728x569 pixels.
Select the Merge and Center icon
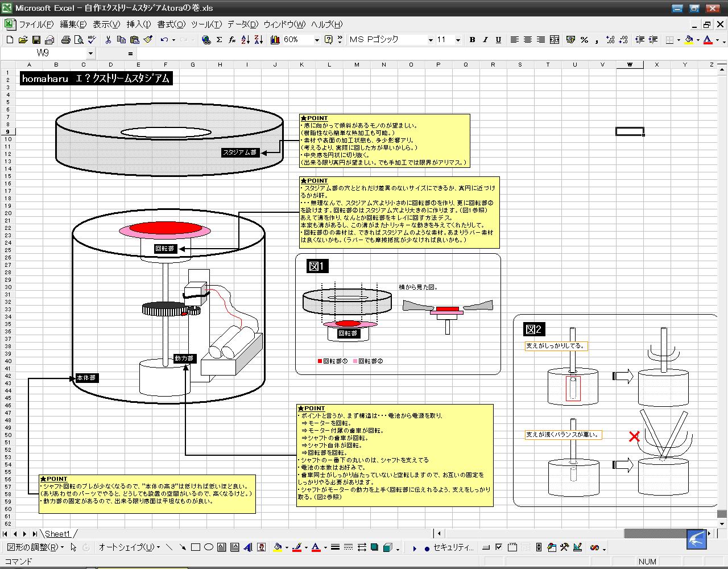pyautogui.click(x=555, y=40)
